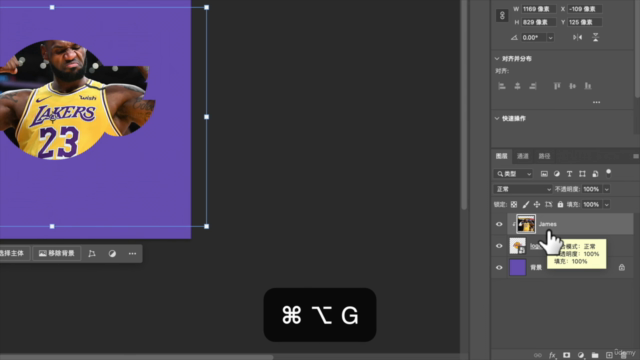
Task: Switch to the Channels tab
Action: click(522, 156)
